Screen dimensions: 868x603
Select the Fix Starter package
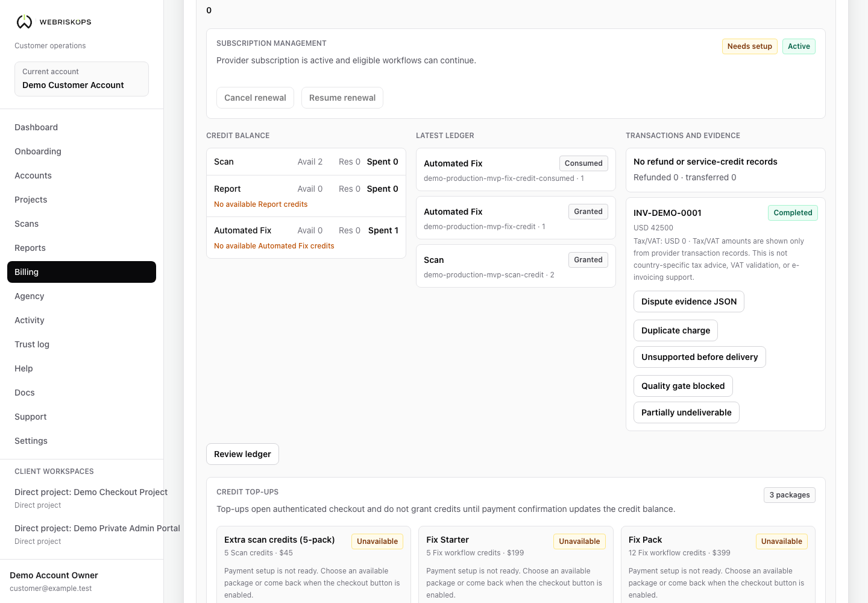tap(516, 564)
